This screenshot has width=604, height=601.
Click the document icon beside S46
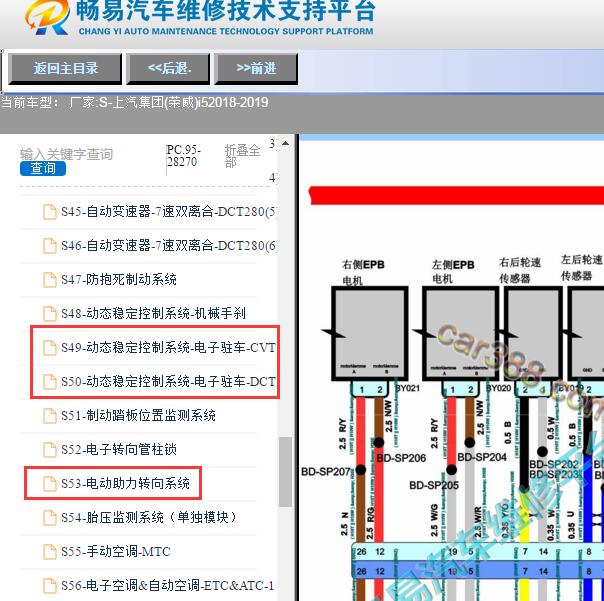coord(50,246)
